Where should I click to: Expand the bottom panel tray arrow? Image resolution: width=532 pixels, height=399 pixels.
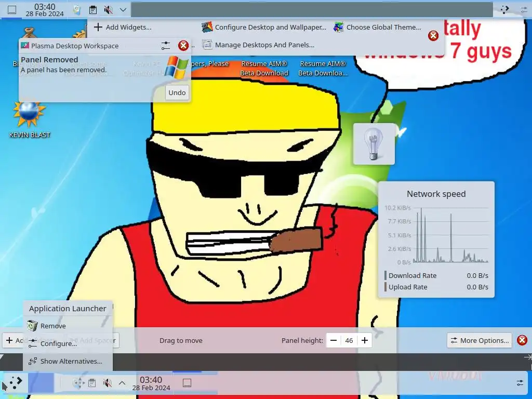pyautogui.click(x=122, y=383)
